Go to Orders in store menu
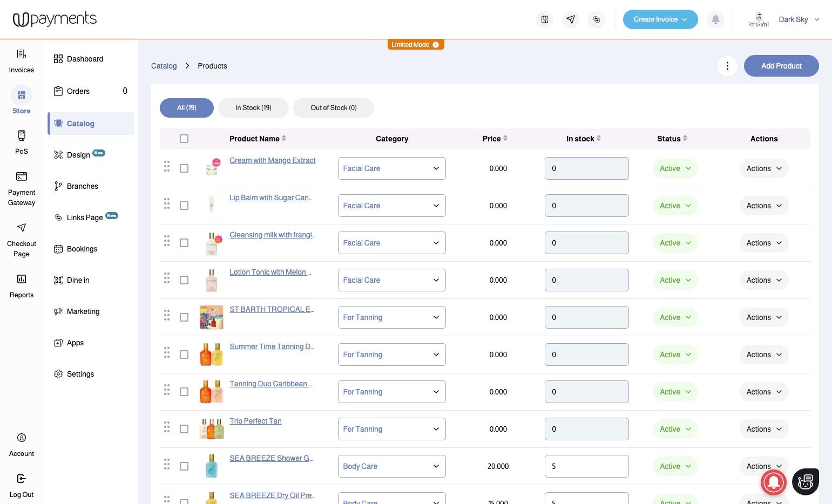The width and height of the screenshot is (832, 504). (x=91, y=91)
